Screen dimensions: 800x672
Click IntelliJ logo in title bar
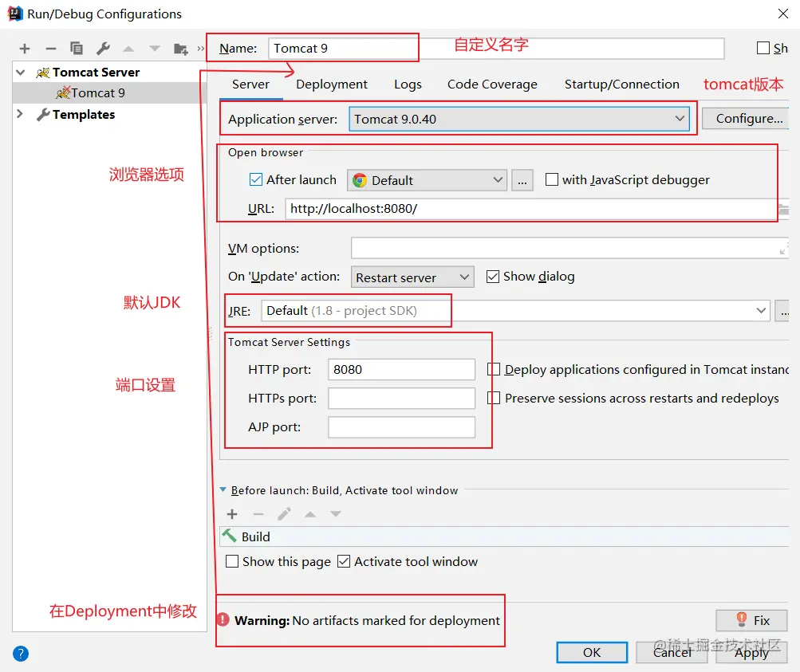(15, 14)
